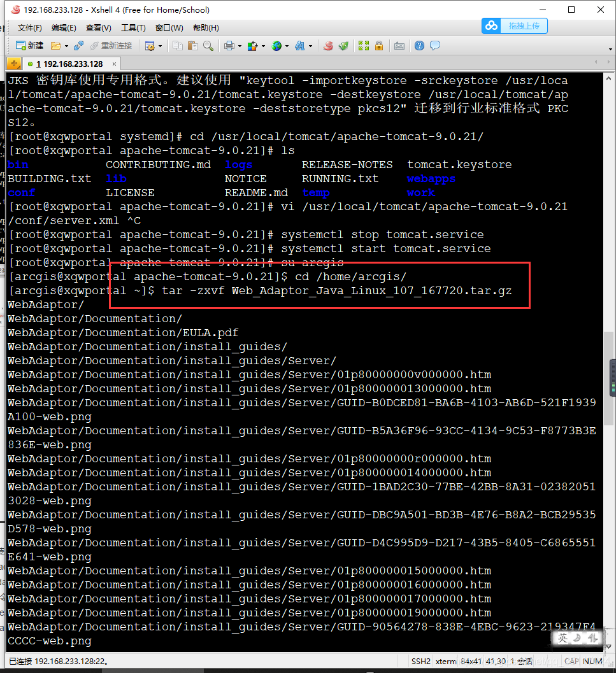Image resolution: width=616 pixels, height=673 pixels.
Task: Open the session properties icon
Action: tap(150, 46)
